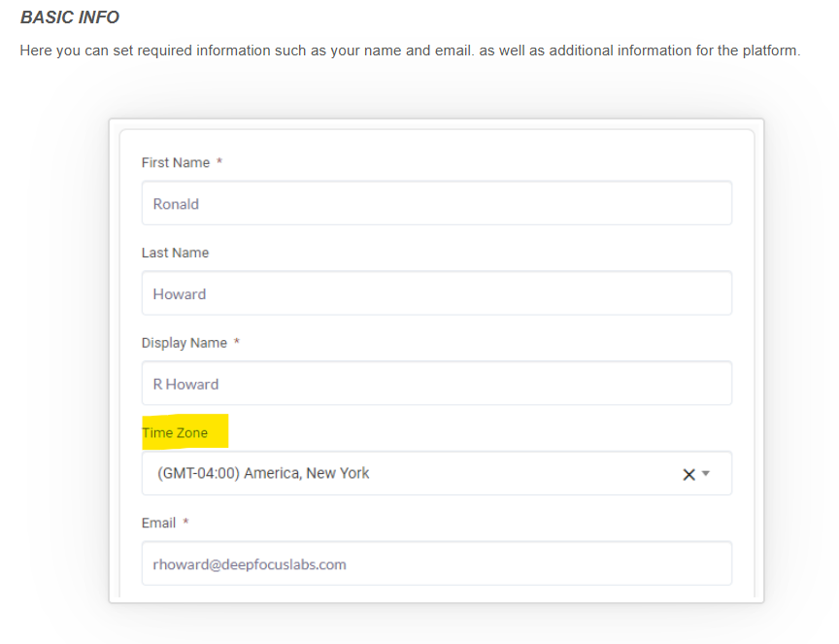Focus the Last Name input field
839x644 pixels.
click(x=436, y=293)
